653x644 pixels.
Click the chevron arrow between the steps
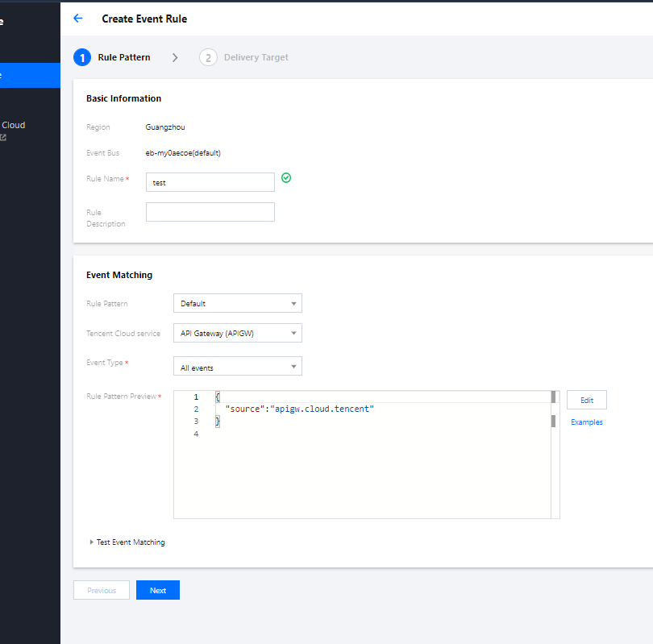click(175, 57)
